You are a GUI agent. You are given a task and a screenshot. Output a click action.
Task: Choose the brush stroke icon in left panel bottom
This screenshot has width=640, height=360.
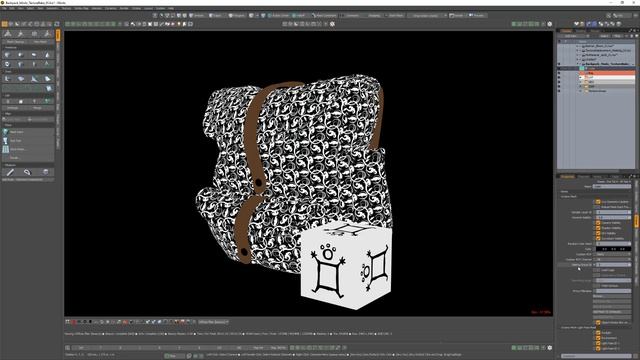pos(10,172)
